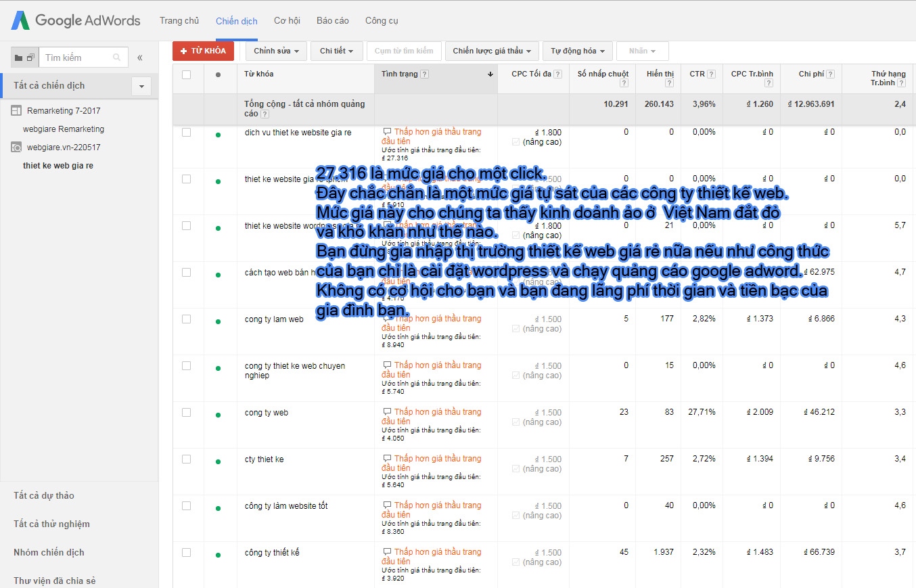Select thiet ke web gia re ad group
Screen dimensions: 916x588
(58, 166)
